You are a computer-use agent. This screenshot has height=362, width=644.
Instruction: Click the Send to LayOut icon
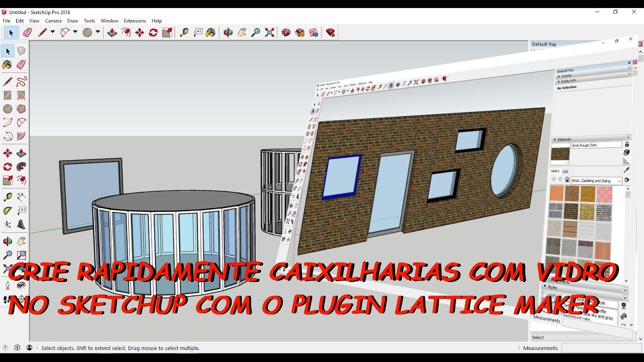pyautogui.click(x=313, y=33)
